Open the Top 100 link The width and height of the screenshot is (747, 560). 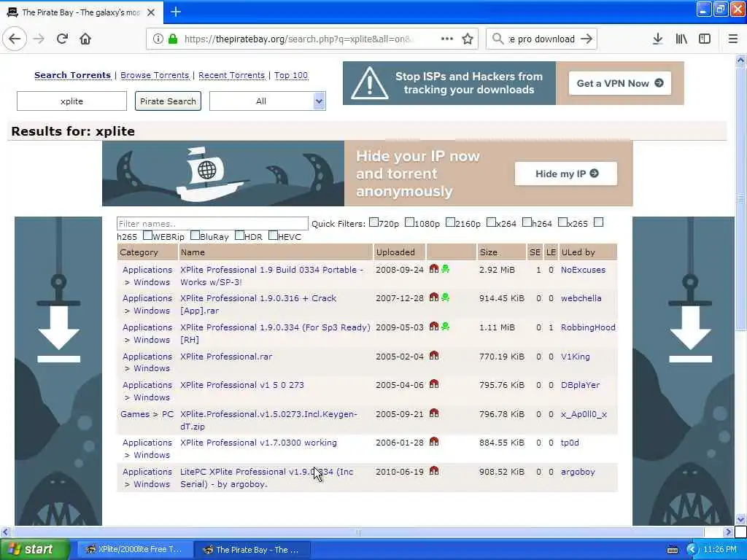coord(291,75)
